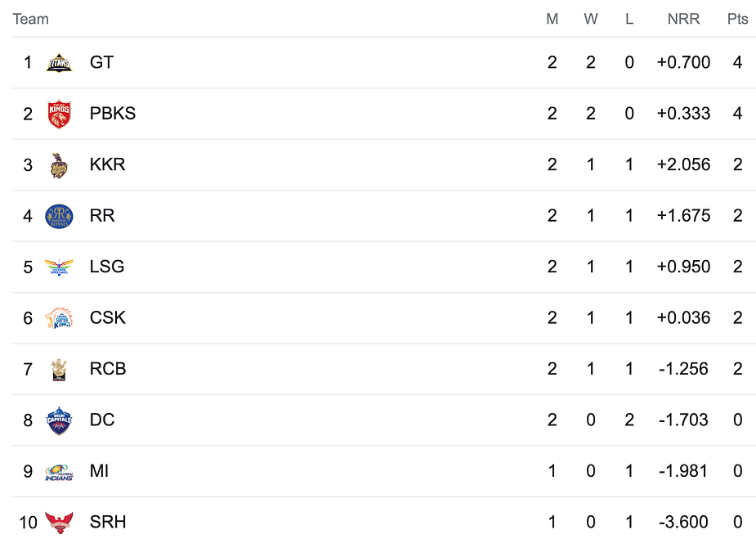Click the DC team name
This screenshot has width=756, height=548.
pyautogui.click(x=101, y=420)
